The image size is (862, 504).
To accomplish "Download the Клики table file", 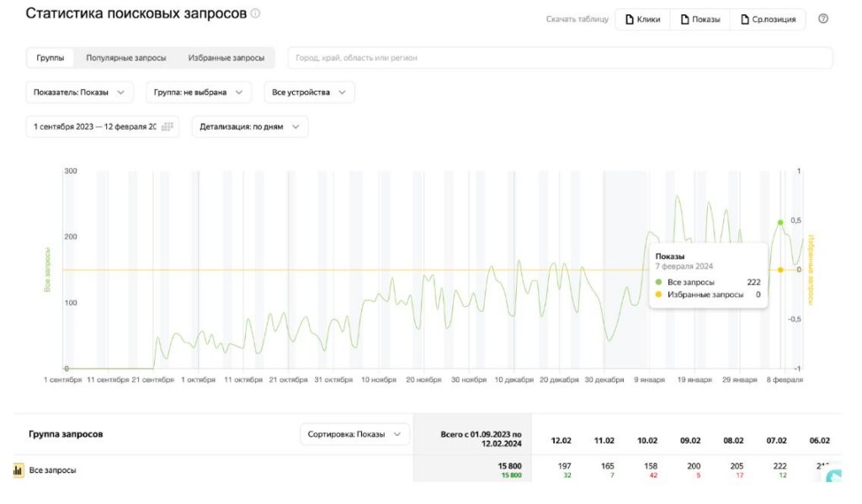I will click(x=643, y=19).
